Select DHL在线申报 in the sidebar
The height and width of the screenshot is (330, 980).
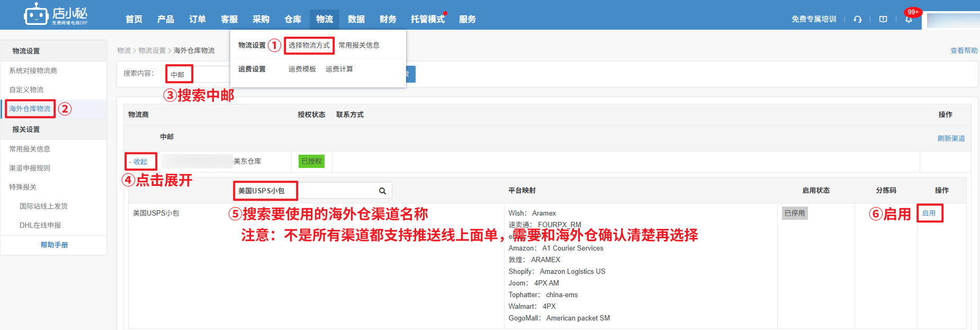coord(40,226)
